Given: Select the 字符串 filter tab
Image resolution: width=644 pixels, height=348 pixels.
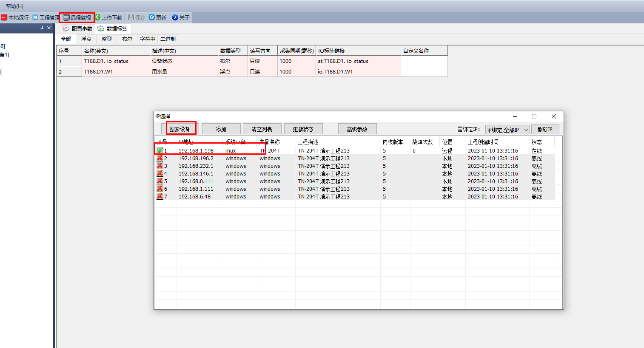Looking at the screenshot, I should pyautogui.click(x=148, y=39).
